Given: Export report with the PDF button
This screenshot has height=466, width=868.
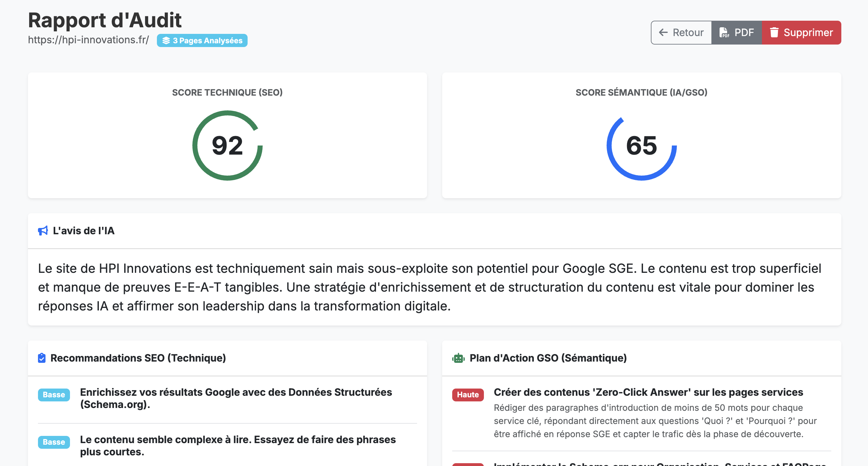Looking at the screenshot, I should [x=737, y=32].
